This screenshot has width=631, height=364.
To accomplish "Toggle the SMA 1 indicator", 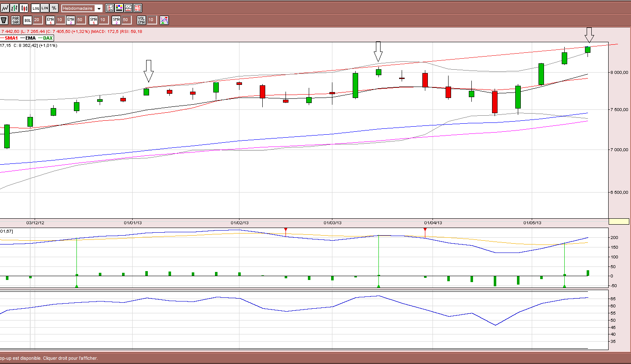I will pyautogui.click(x=93, y=20).
